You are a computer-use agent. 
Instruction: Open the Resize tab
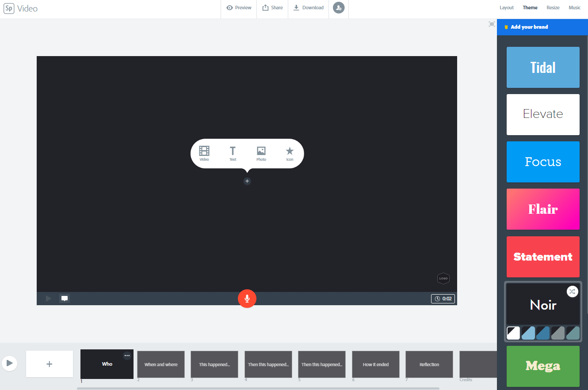(553, 8)
